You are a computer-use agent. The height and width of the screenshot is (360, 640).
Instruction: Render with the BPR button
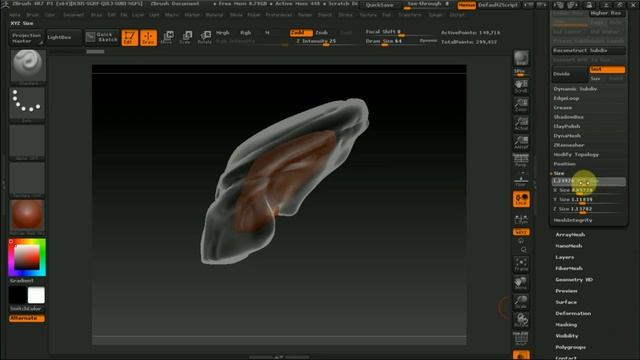pos(521,58)
